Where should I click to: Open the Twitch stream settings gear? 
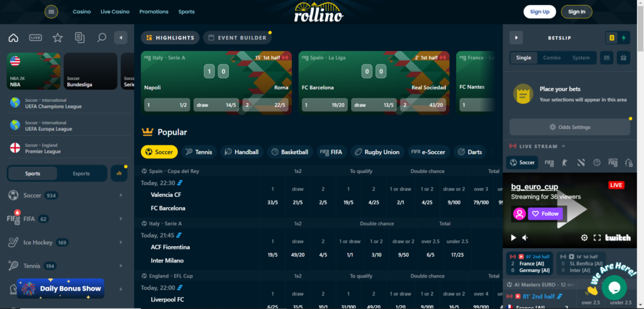coord(584,238)
